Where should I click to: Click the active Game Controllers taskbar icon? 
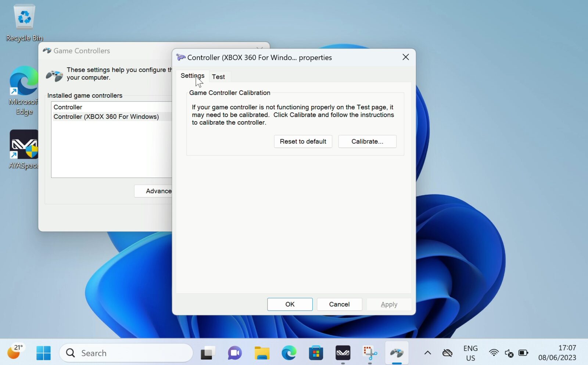tap(397, 353)
